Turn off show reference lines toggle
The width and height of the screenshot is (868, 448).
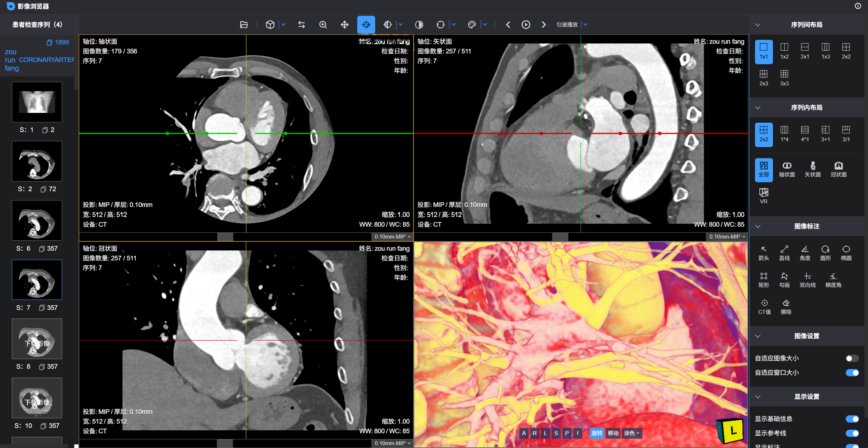tap(852, 433)
